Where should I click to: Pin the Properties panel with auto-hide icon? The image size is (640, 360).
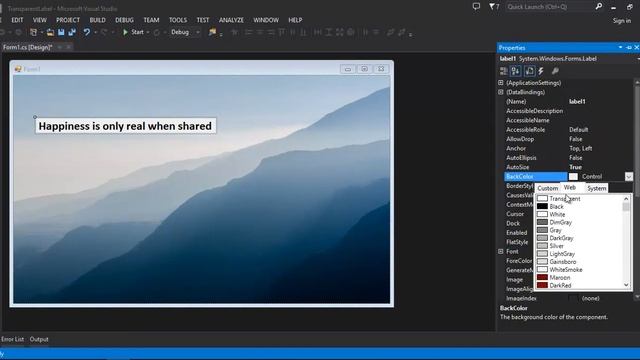[629, 48]
